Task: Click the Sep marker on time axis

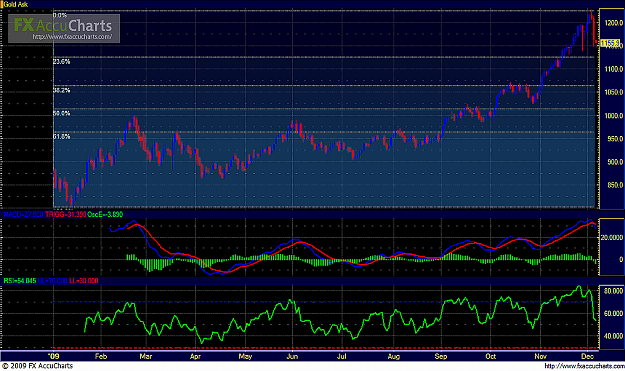Action: 441,356
